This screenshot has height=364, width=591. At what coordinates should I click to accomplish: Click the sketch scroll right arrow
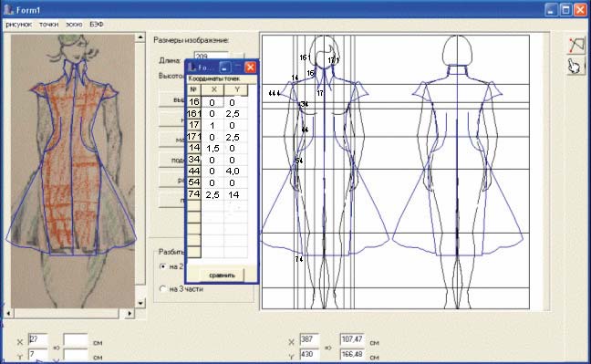pos(130,313)
